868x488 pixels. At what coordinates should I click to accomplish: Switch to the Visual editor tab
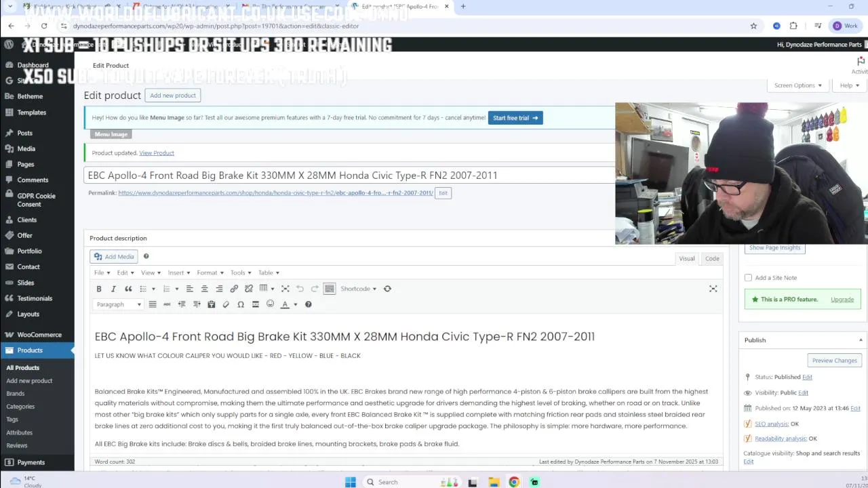tap(687, 258)
